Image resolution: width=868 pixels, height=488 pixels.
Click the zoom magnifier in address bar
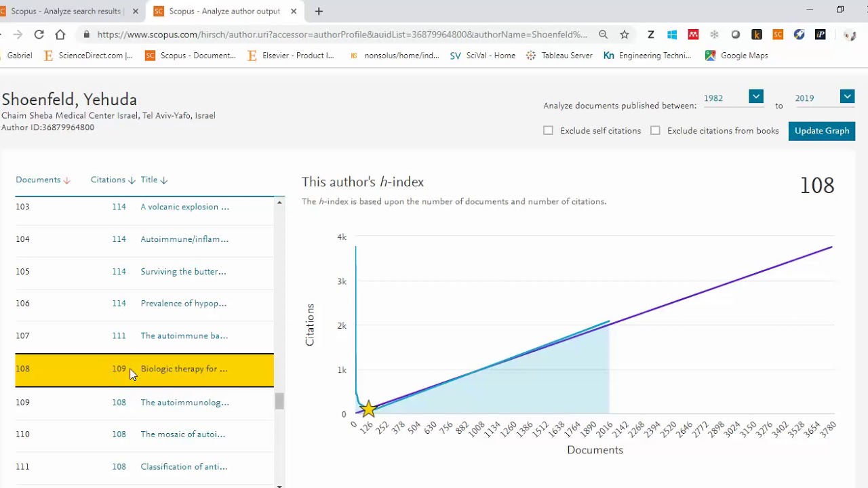603,35
